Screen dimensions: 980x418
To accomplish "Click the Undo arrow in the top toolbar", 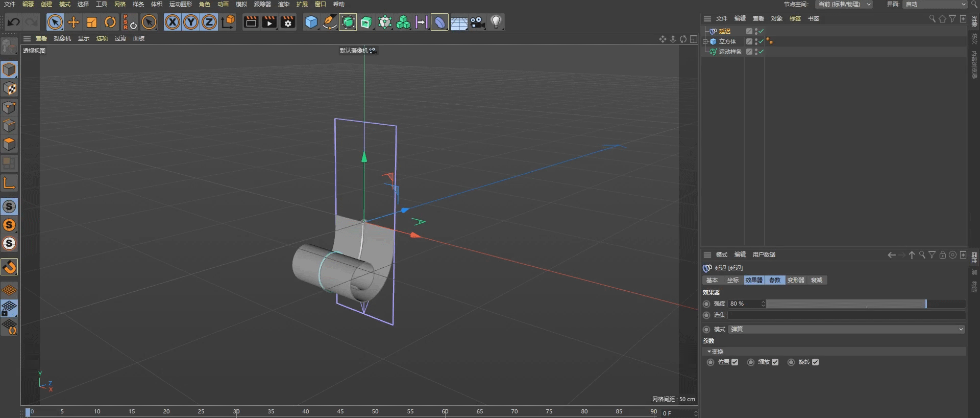I will [x=14, y=22].
